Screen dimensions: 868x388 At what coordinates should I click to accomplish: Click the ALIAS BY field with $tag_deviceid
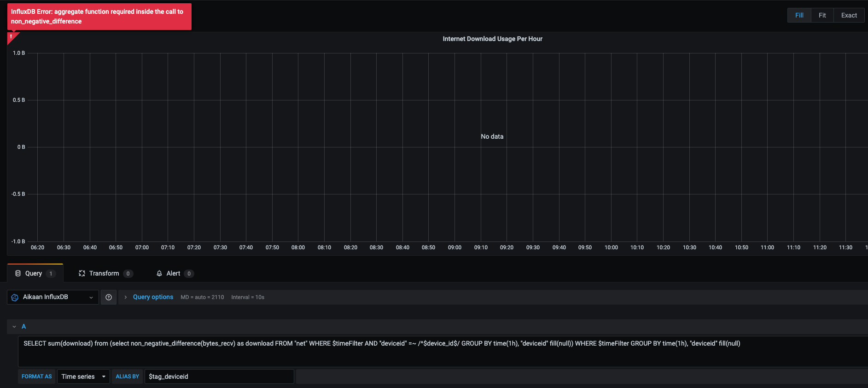click(x=219, y=376)
